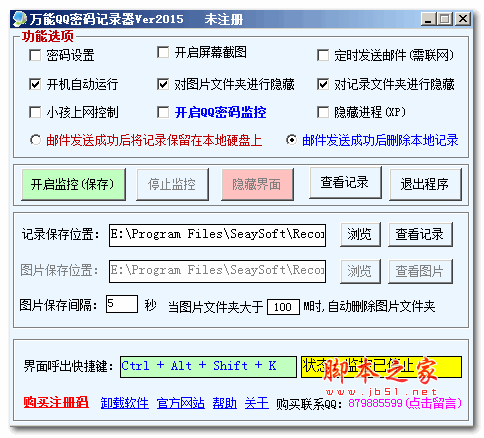Click 浏览 beside 图片保存位置
Viewport: 484px width, 438px height.
point(360,271)
